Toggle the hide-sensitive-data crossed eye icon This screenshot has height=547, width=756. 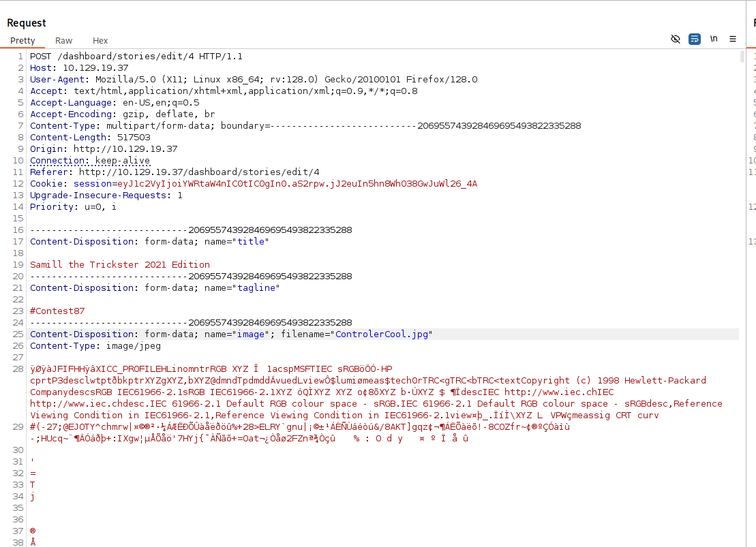[x=676, y=39]
